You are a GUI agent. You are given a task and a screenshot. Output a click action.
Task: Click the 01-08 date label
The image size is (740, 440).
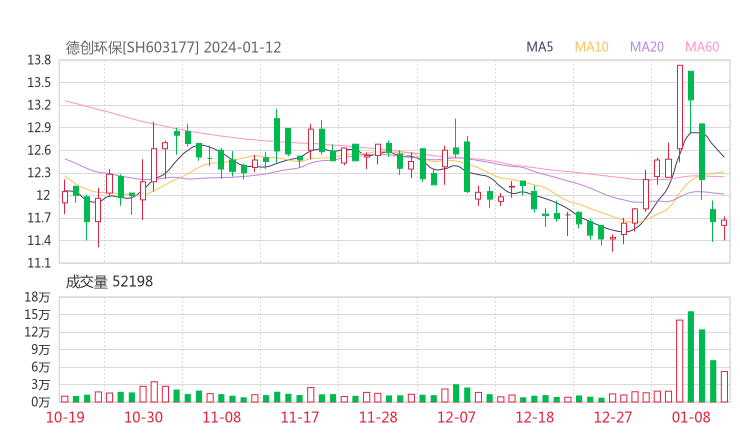coord(691,417)
